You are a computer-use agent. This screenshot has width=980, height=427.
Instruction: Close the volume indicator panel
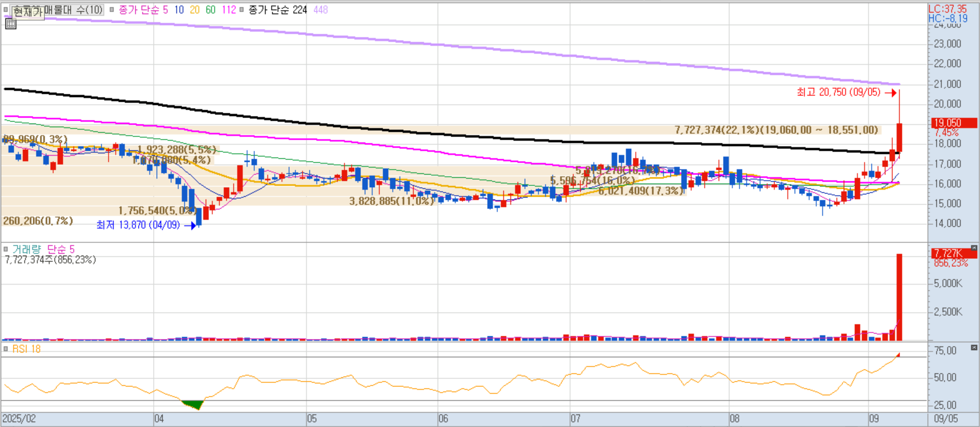point(974,247)
